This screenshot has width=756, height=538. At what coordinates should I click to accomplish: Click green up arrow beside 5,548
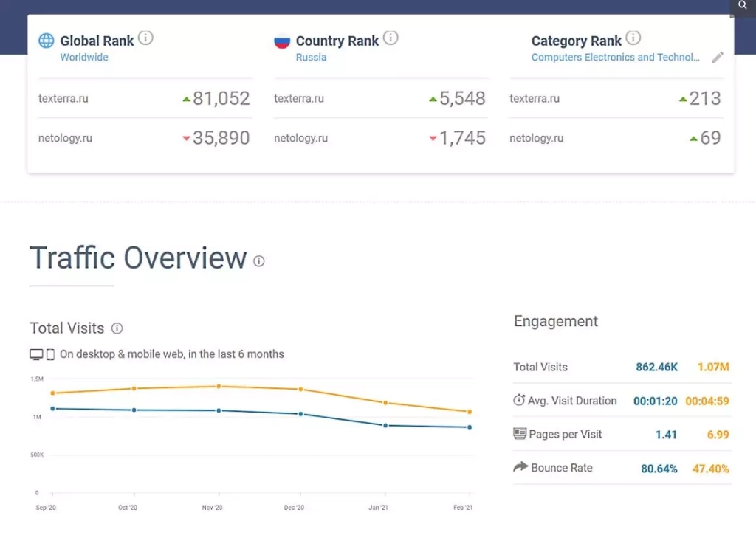click(433, 100)
